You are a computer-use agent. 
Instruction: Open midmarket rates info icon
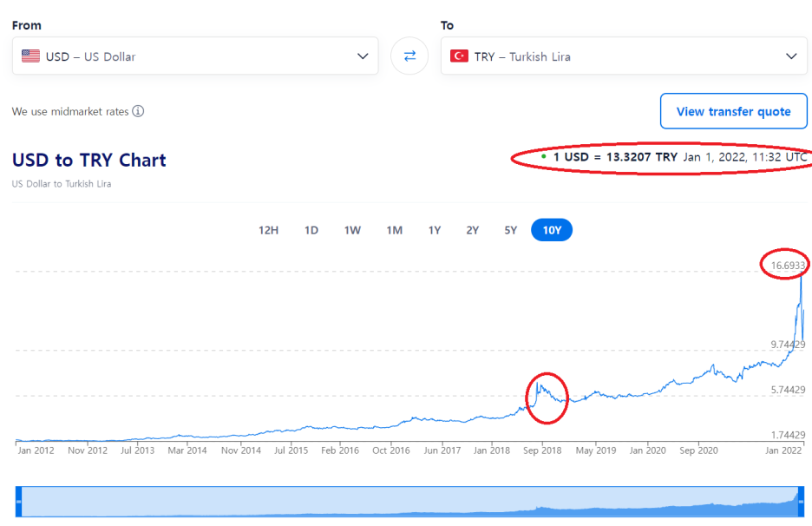click(138, 111)
